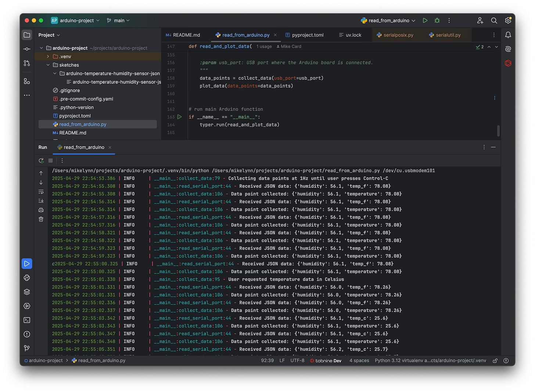Expand the .venv folder

tap(48, 57)
